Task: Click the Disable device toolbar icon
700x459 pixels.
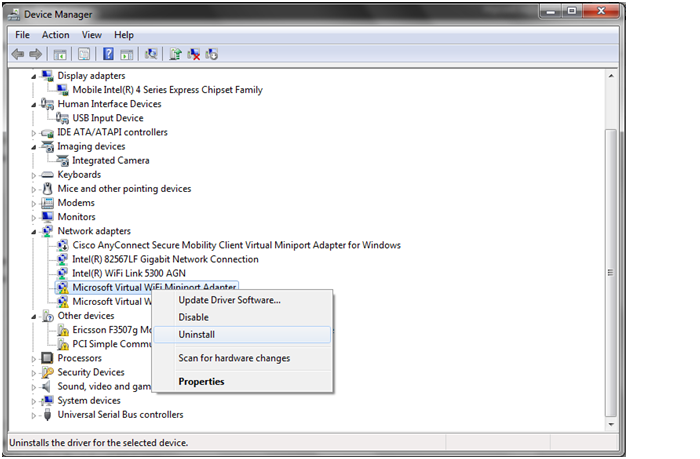Action: (211, 54)
